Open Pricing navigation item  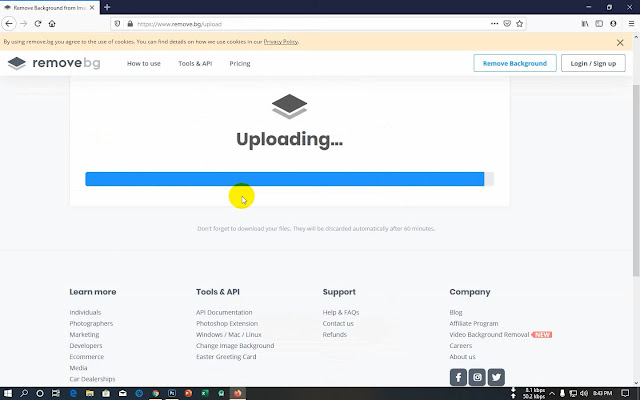tap(240, 63)
